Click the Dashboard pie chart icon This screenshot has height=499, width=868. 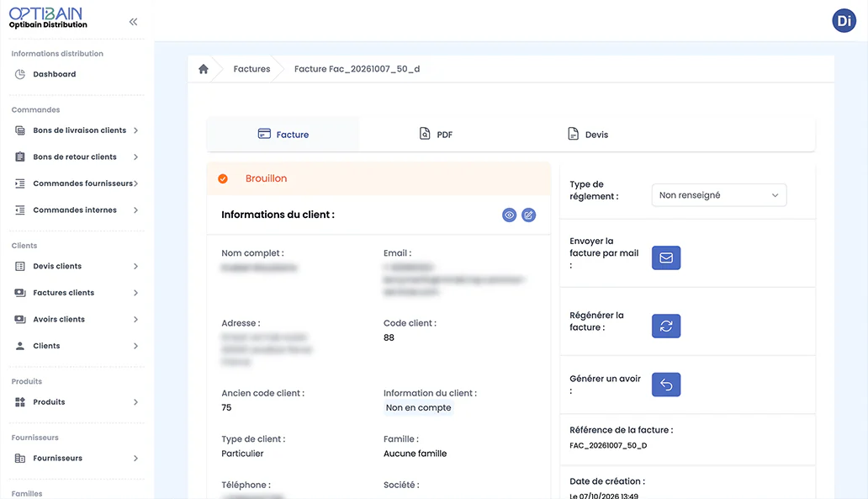20,74
